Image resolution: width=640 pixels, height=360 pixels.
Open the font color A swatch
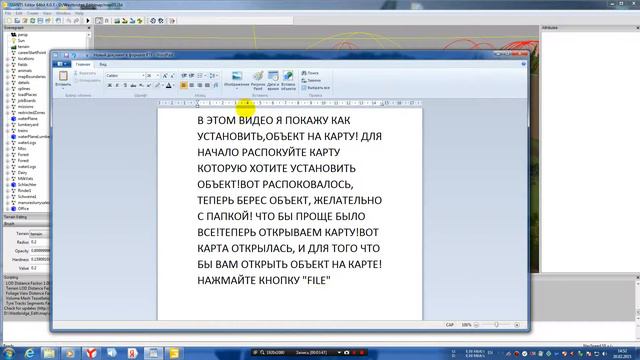tap(168, 85)
